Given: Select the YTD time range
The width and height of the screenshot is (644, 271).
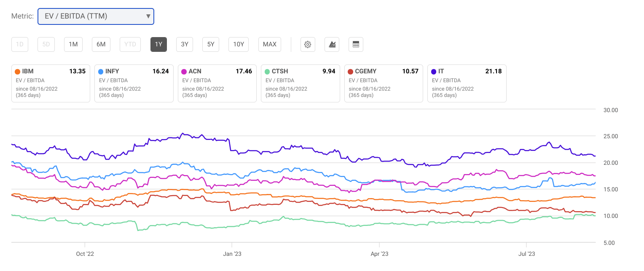Looking at the screenshot, I should click(130, 44).
